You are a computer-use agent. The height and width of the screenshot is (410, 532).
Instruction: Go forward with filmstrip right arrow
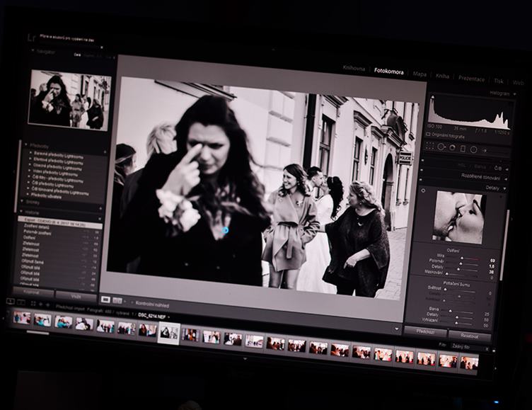coord(48,305)
